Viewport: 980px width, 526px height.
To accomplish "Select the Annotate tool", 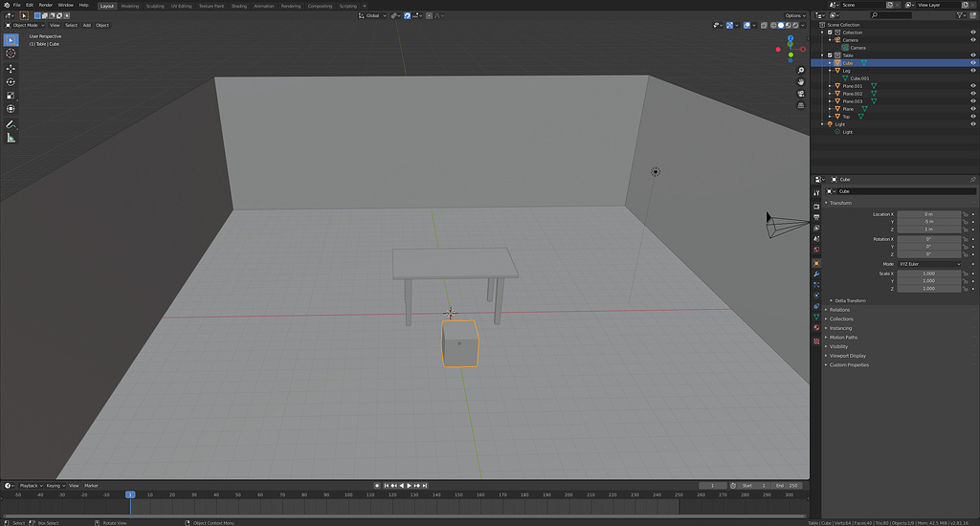I will [11, 124].
